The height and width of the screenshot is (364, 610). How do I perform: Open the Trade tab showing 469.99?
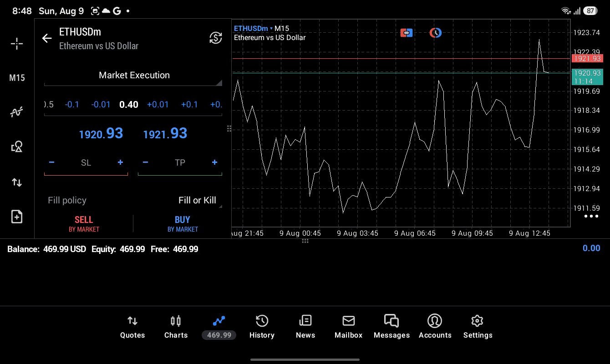[219, 327]
